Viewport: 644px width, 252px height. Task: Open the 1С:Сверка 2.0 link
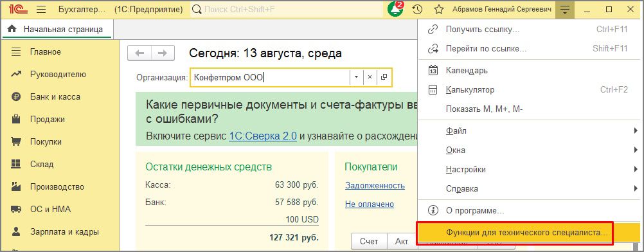pyautogui.click(x=263, y=136)
